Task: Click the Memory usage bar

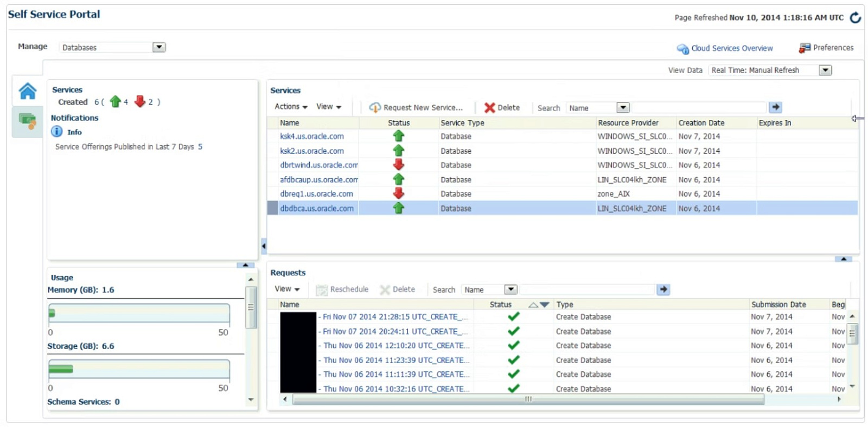Action: coord(139,313)
